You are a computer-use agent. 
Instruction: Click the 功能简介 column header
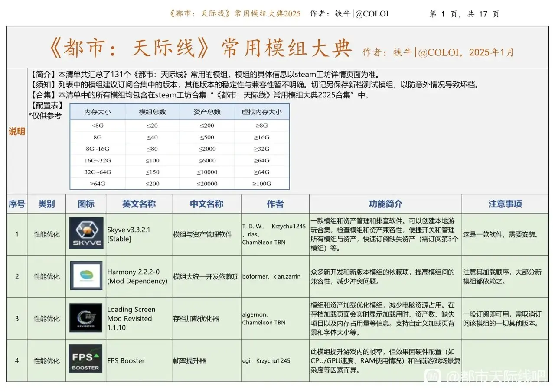(x=385, y=204)
